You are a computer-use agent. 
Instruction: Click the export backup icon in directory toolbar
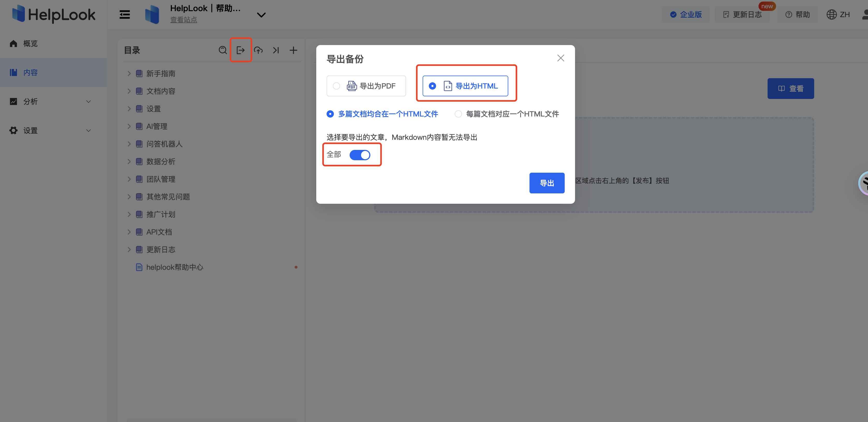click(x=241, y=50)
